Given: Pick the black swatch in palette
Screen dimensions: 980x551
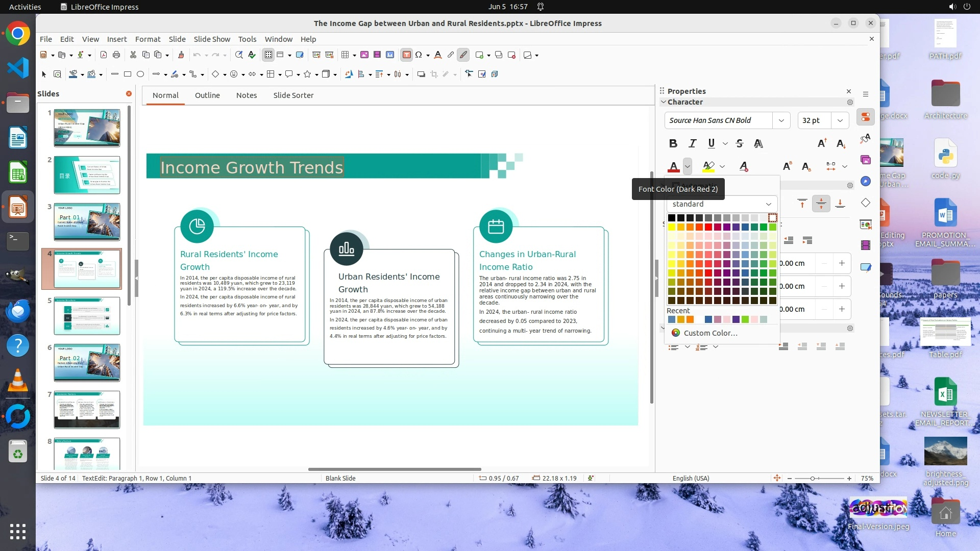Looking at the screenshot, I should click(x=672, y=218).
